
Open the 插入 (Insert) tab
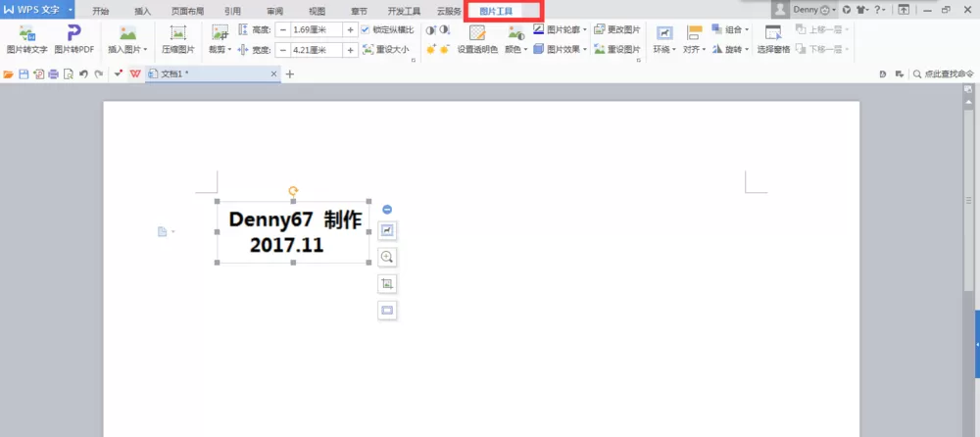point(143,11)
